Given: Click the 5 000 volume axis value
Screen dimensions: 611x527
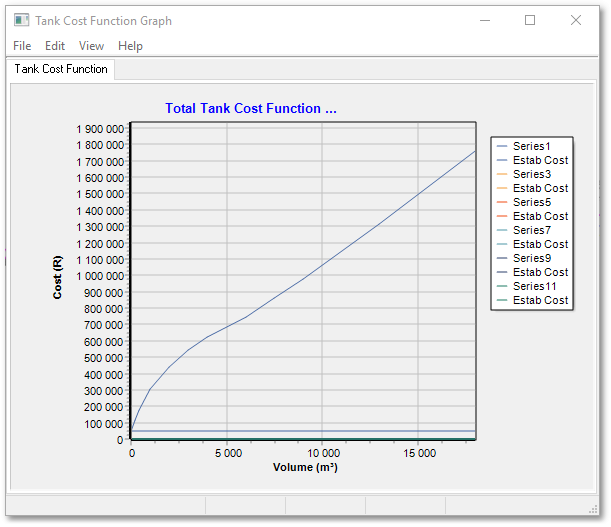Looking at the screenshot, I should [228, 453].
